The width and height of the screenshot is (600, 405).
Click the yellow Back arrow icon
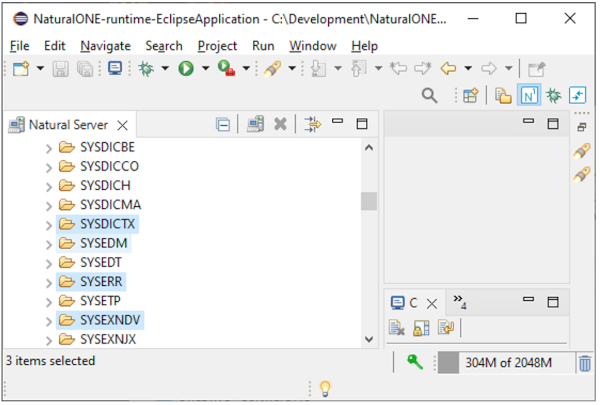(x=448, y=69)
